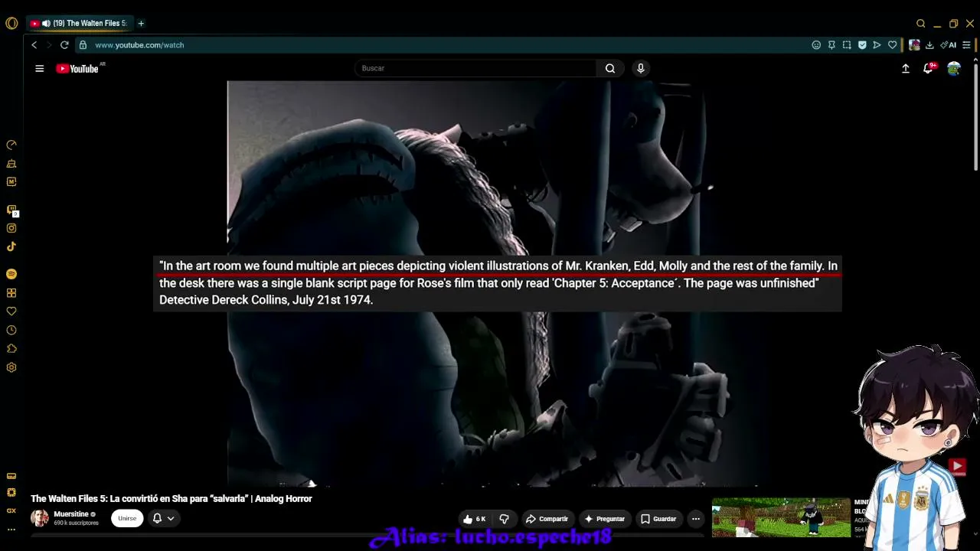
Task: Open tab search magnifier in title bar
Action: [921, 24]
